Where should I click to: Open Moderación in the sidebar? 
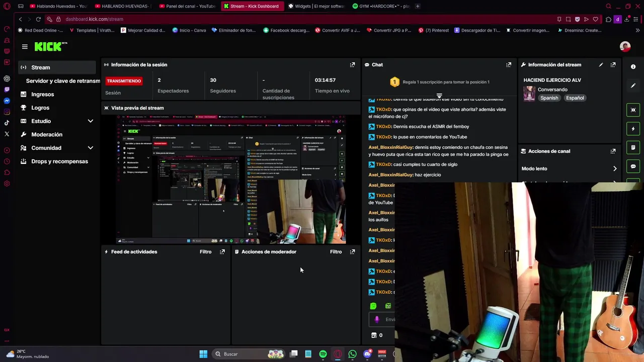(47, 135)
